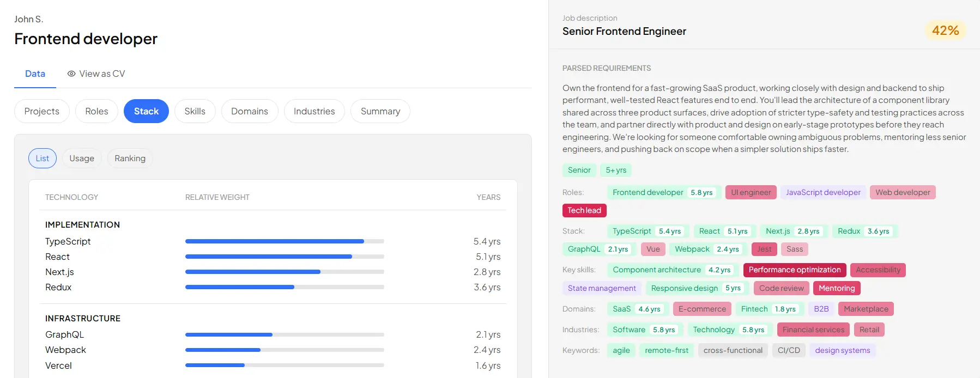Open the Industries pill tab
The height and width of the screenshot is (378, 980).
click(x=314, y=111)
